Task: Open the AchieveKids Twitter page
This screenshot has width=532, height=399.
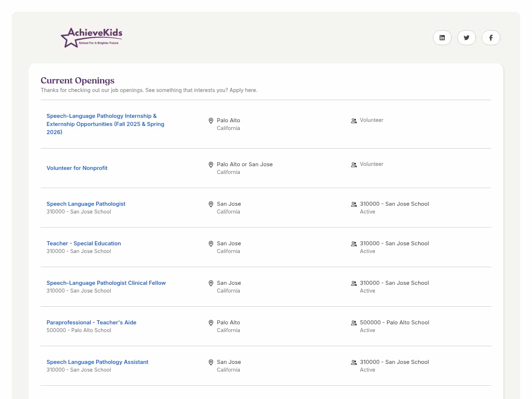Action: (466, 37)
